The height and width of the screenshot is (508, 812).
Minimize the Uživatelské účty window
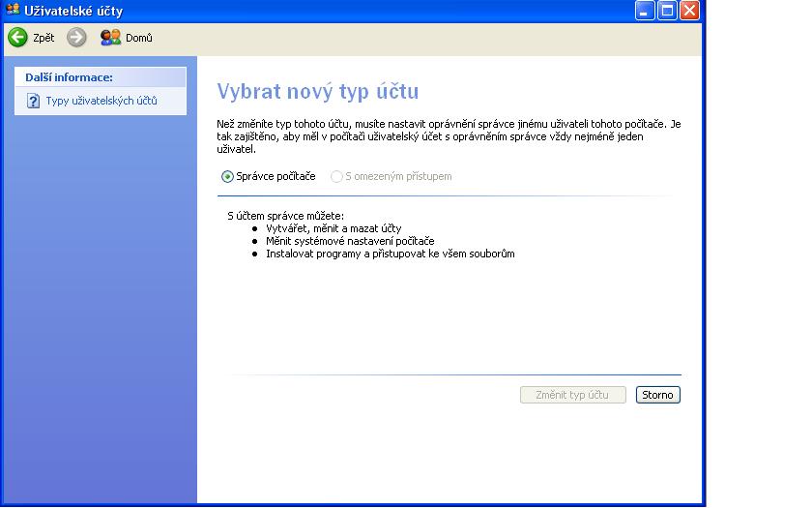tap(645, 11)
